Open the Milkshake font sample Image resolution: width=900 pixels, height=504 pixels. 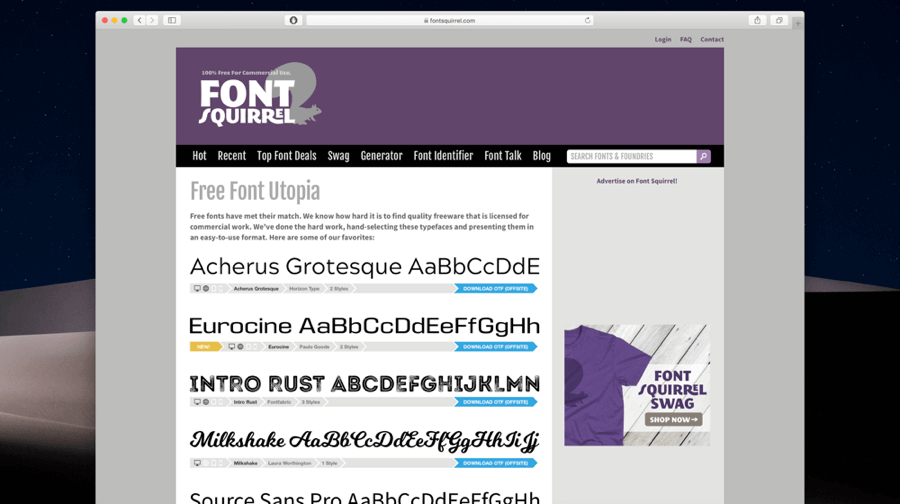coord(364,441)
